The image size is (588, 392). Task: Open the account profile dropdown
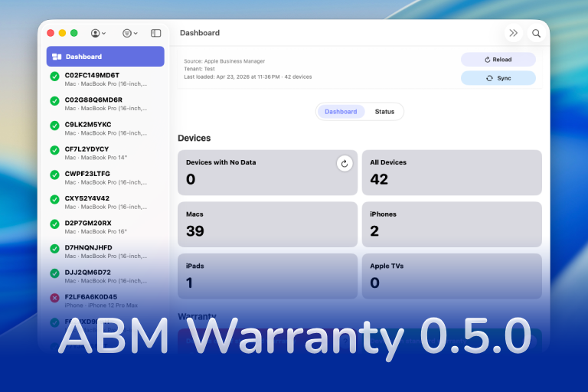click(x=98, y=34)
